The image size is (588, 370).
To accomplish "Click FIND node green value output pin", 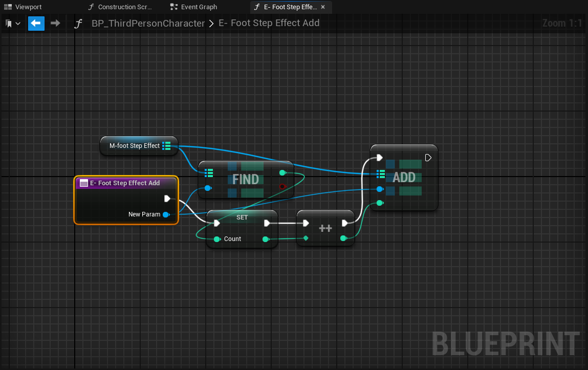I will click(283, 173).
